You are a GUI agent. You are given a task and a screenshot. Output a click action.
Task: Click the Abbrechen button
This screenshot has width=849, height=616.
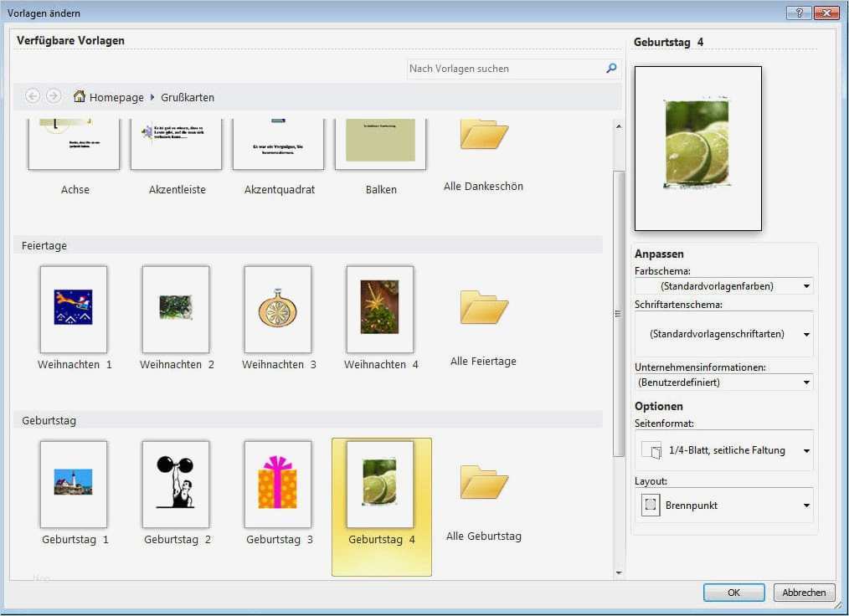click(x=804, y=593)
